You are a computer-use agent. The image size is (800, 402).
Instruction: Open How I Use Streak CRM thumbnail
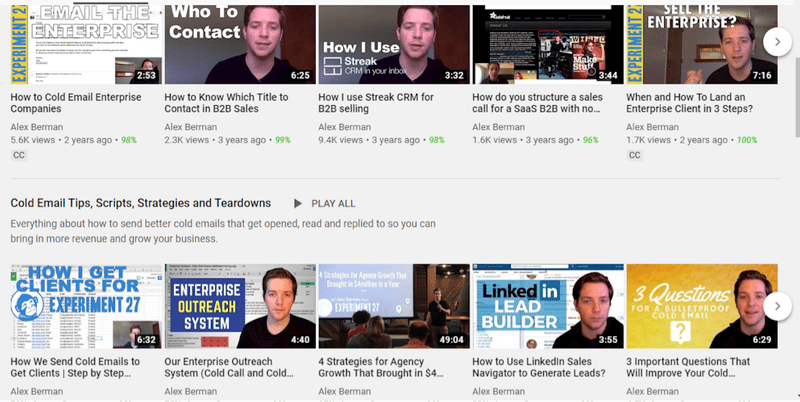click(x=394, y=45)
